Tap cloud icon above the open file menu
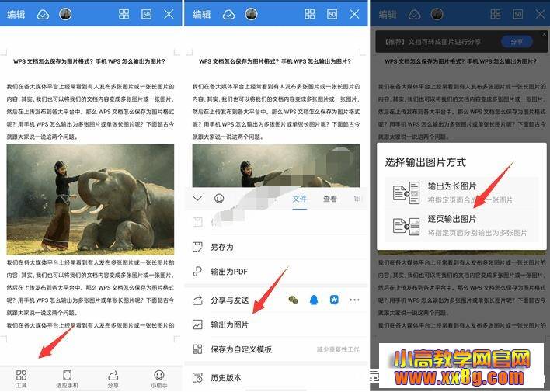550x392 pixels. [x=228, y=15]
